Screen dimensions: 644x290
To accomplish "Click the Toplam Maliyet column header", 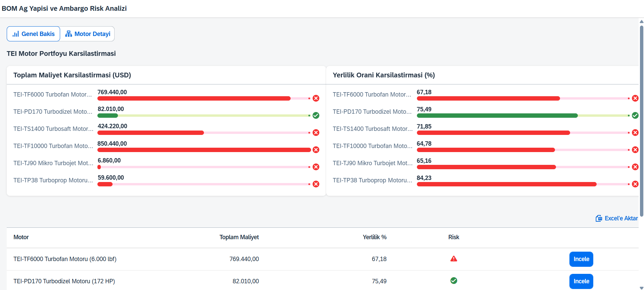I will pyautogui.click(x=239, y=237).
